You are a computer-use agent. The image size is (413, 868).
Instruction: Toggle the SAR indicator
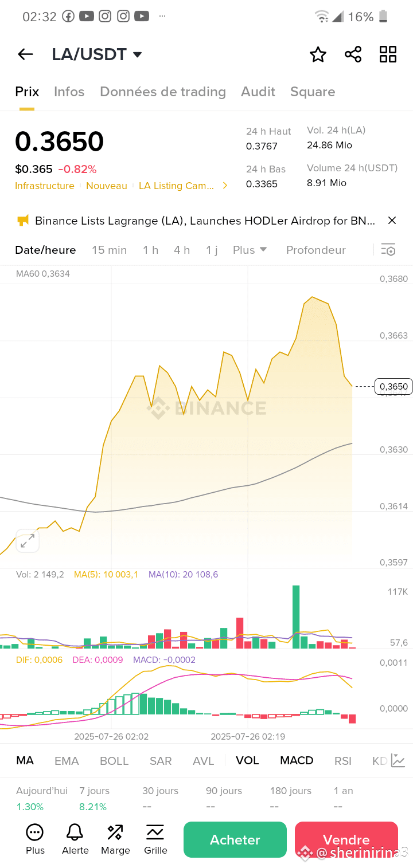click(x=161, y=761)
